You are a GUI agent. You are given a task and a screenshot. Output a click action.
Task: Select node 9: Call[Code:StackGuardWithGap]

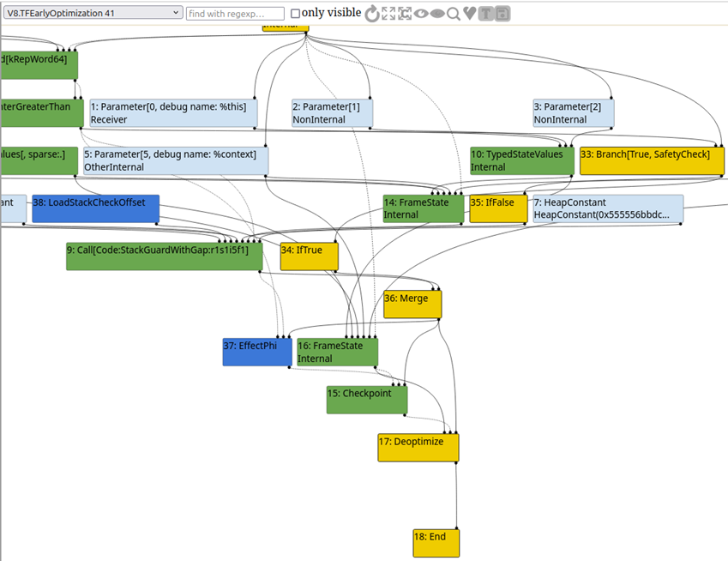165,256
